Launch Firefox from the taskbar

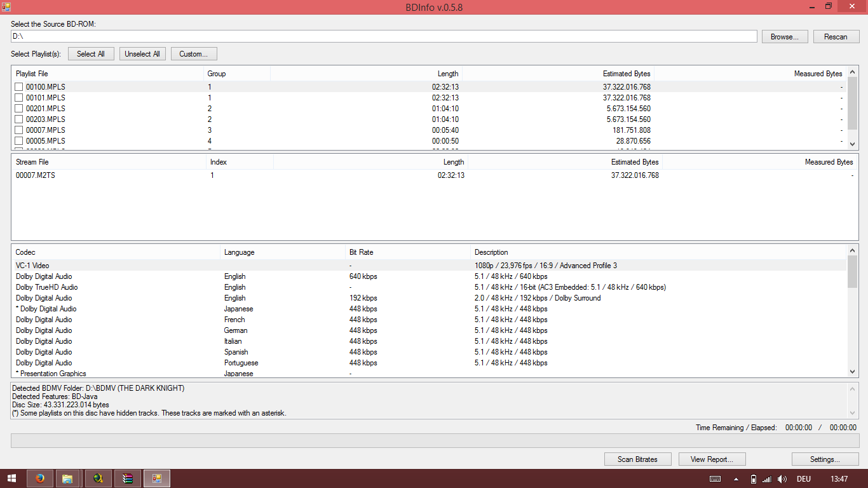click(40, 478)
